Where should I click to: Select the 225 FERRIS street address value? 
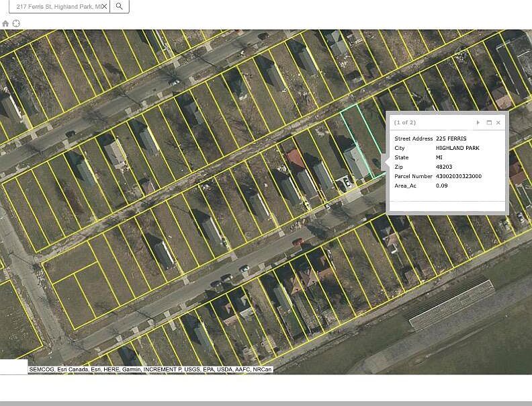coord(451,138)
